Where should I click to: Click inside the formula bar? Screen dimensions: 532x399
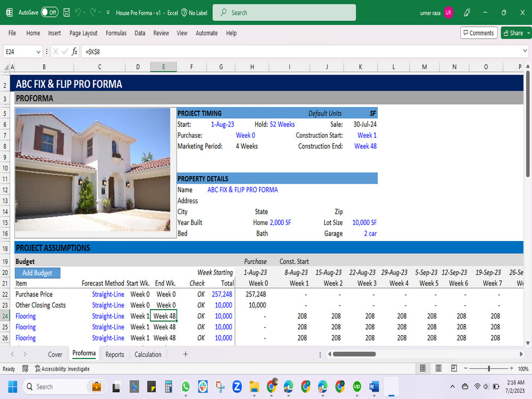pos(213,52)
